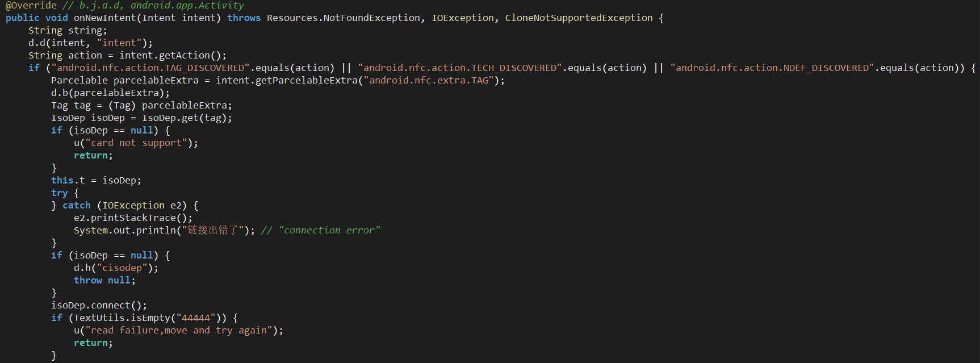Click the "cisodep" string literal
The height and width of the screenshot is (363, 980).
122,268
